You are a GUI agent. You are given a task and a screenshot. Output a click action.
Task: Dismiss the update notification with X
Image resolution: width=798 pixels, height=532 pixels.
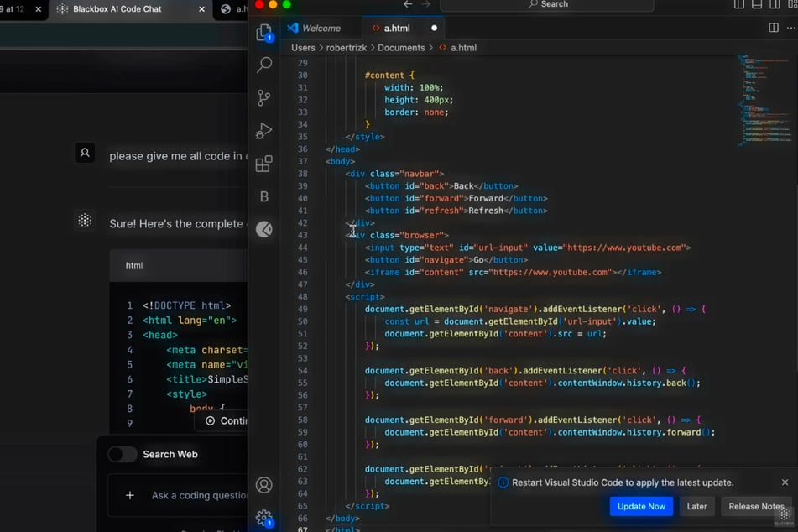(x=785, y=482)
